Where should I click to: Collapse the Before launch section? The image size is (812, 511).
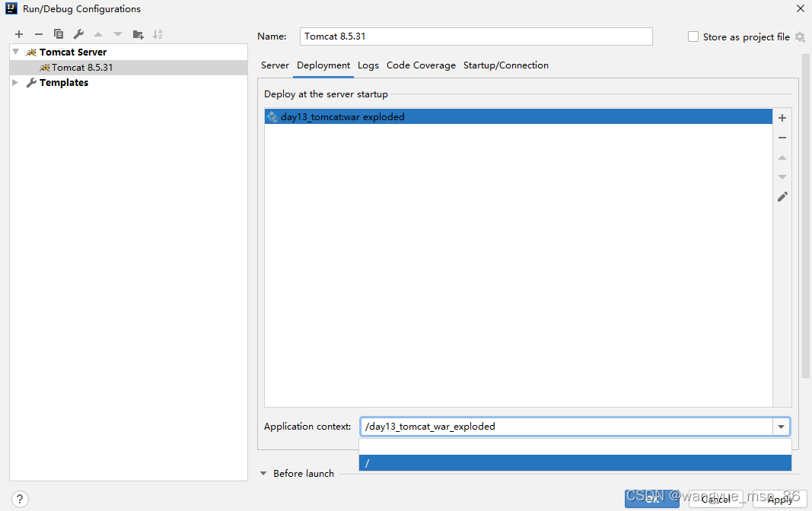click(x=263, y=473)
